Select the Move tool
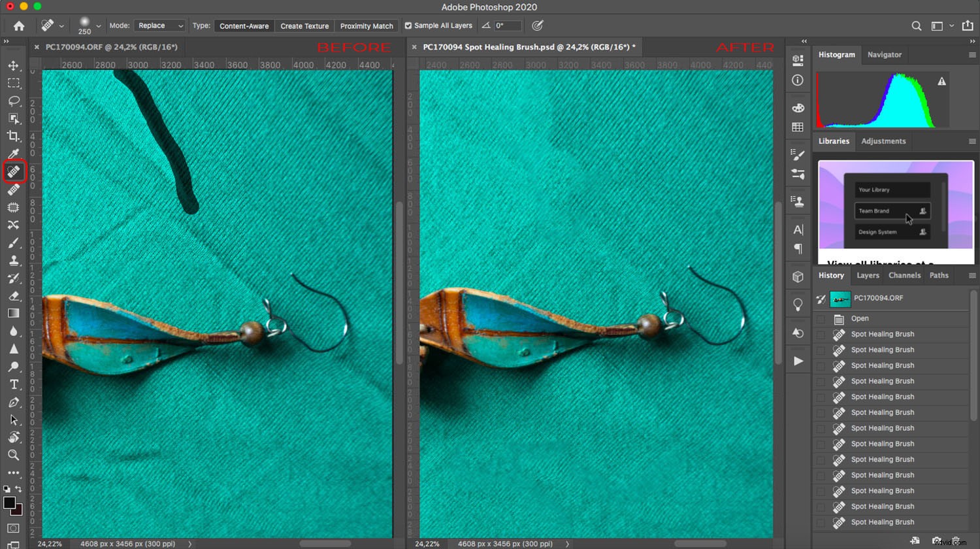 click(14, 65)
